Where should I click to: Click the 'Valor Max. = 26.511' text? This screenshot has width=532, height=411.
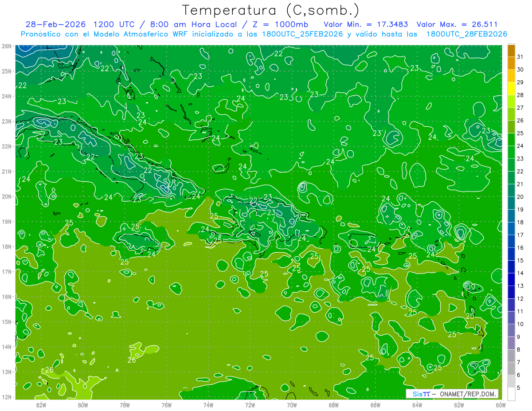coord(458,24)
